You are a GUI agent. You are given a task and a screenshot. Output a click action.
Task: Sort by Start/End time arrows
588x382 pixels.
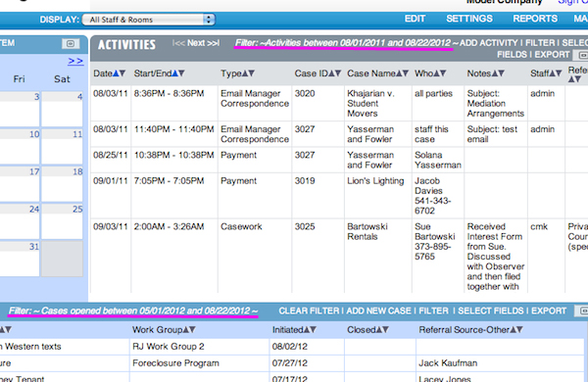click(178, 73)
